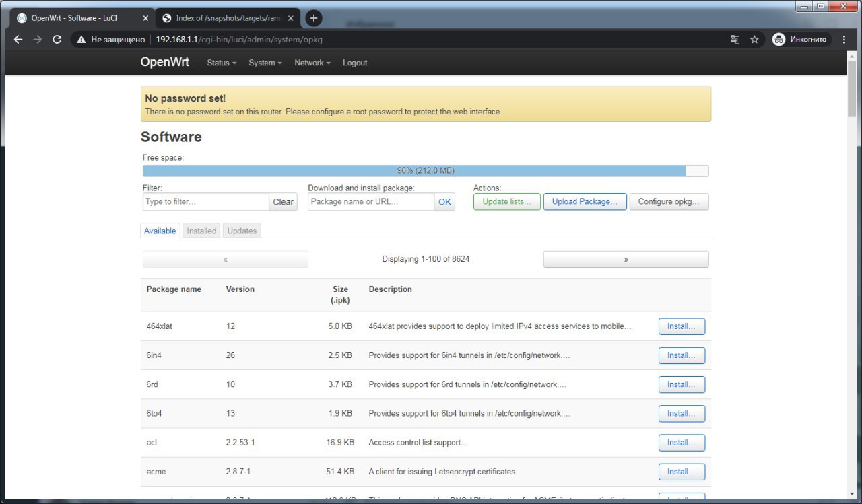This screenshot has height=504, width=862.
Task: Click the acme package name
Action: (156, 472)
